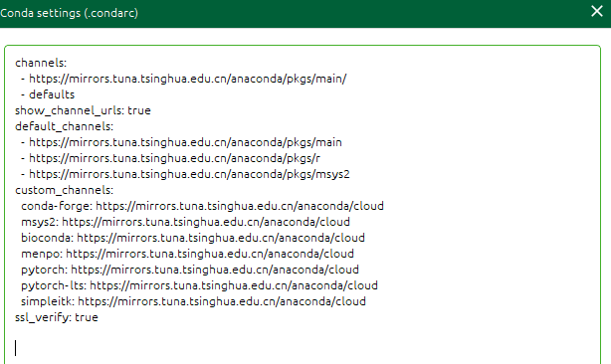Close the Conda settings dialog

(597, 11)
